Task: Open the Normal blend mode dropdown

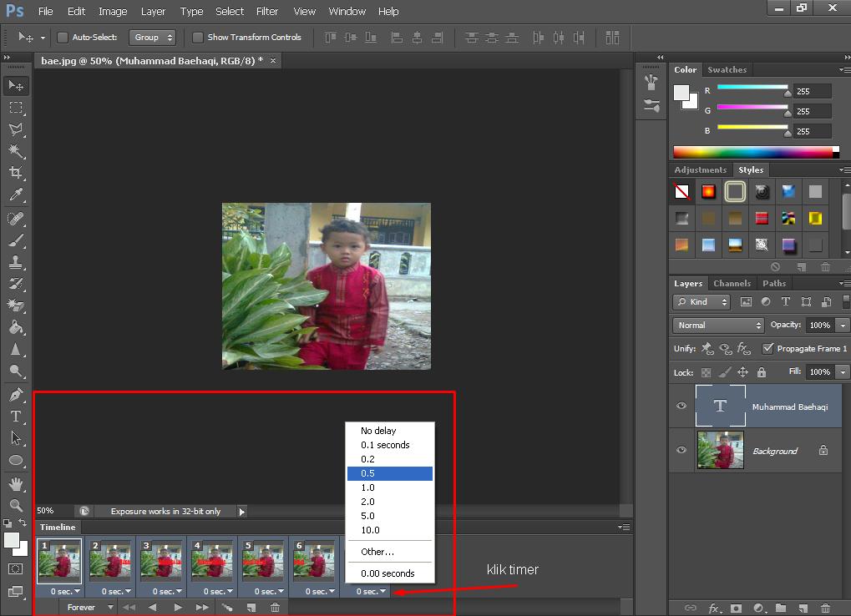Action: [718, 325]
